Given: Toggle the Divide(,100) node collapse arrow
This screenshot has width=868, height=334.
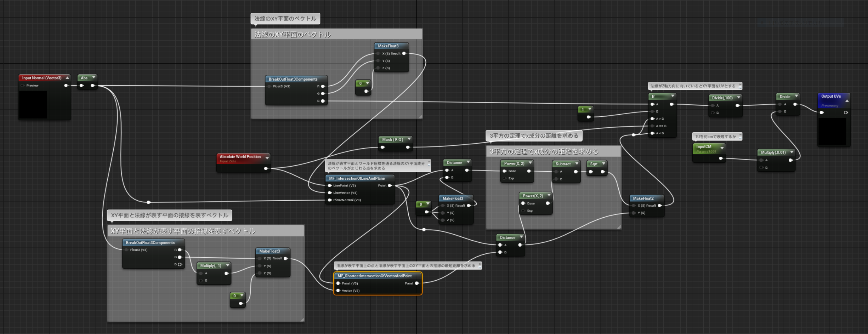Looking at the screenshot, I should point(738,98).
